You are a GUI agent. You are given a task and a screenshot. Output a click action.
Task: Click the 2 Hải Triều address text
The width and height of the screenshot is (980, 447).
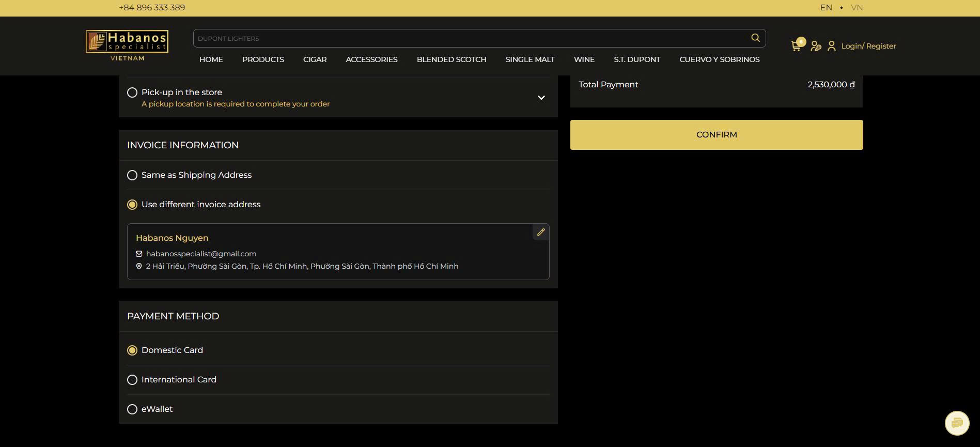[302, 266]
